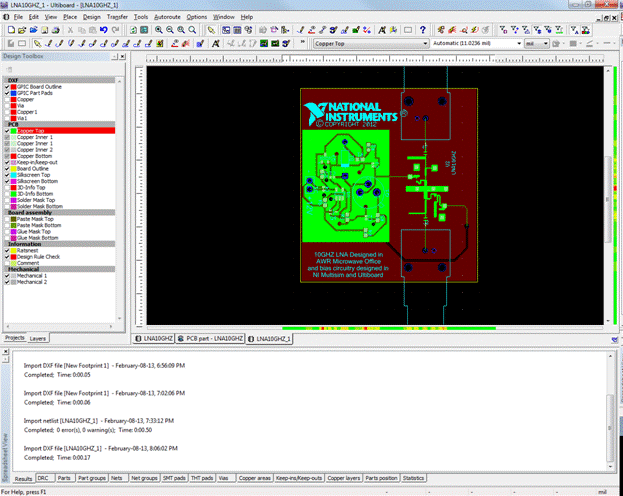Switch to the Projects tab
Screen dimensions: 623x496
[15, 339]
